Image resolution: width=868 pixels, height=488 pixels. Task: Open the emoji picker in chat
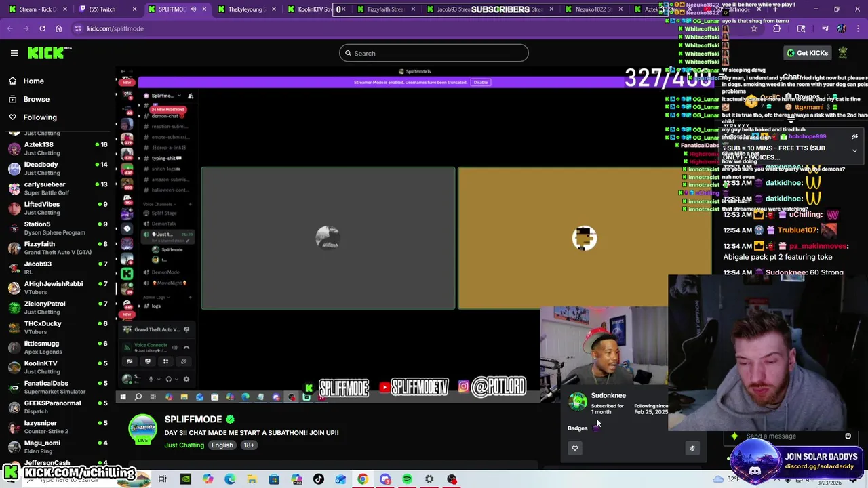[x=848, y=436]
